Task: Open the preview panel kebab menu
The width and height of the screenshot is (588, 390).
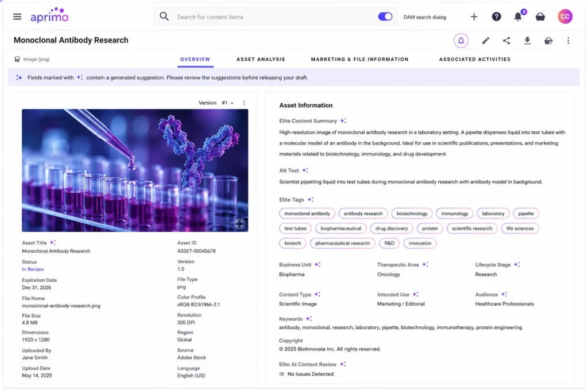Action: click(244, 103)
